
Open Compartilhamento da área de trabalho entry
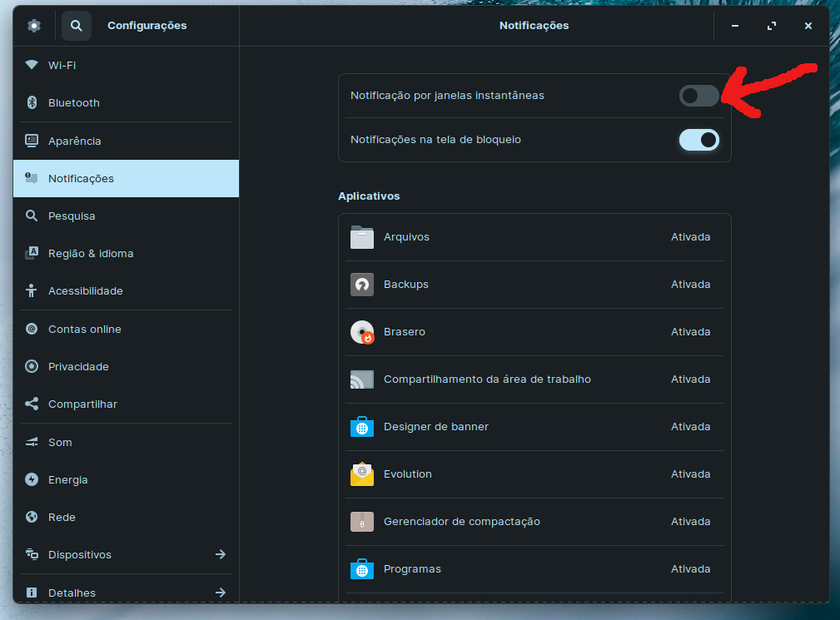click(x=487, y=379)
